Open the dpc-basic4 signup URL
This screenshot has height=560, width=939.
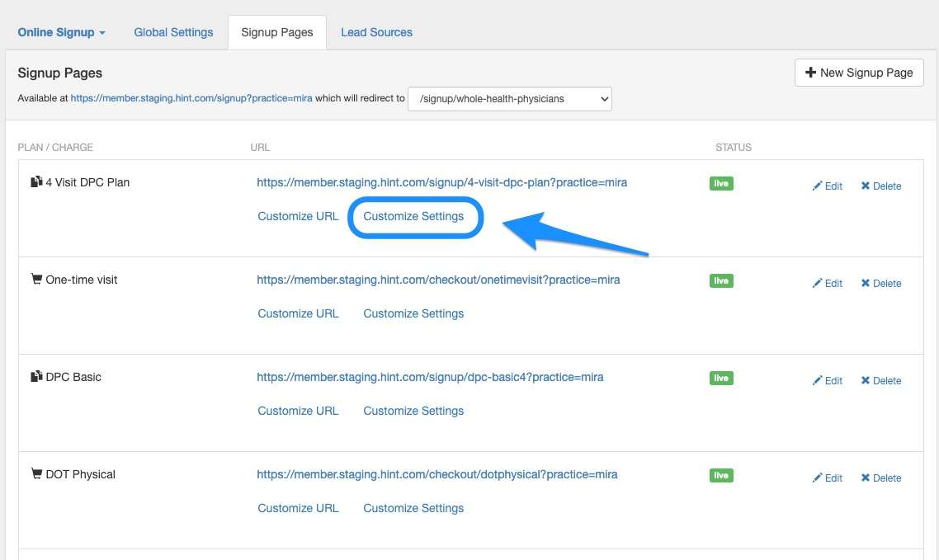(x=430, y=378)
